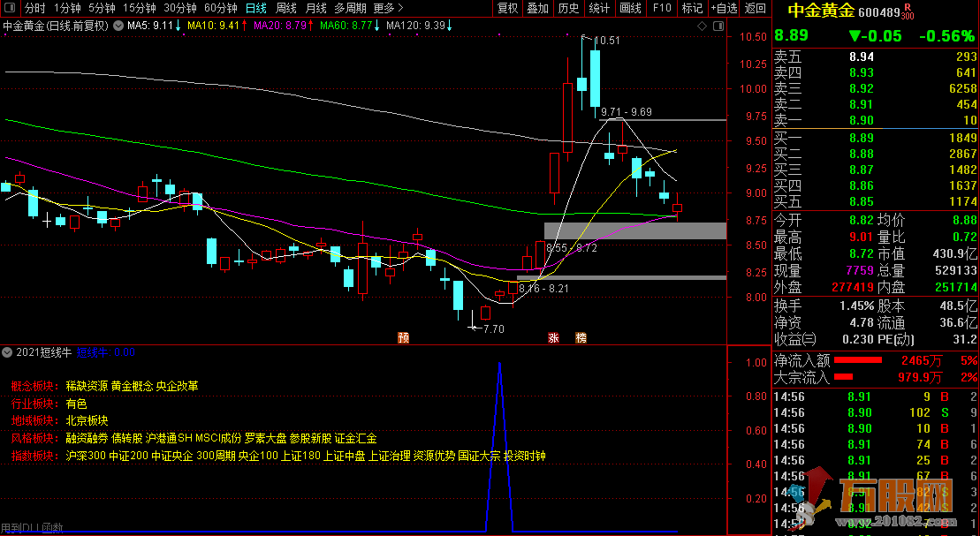Click the 黄金概念 concept sector link

(x=131, y=386)
